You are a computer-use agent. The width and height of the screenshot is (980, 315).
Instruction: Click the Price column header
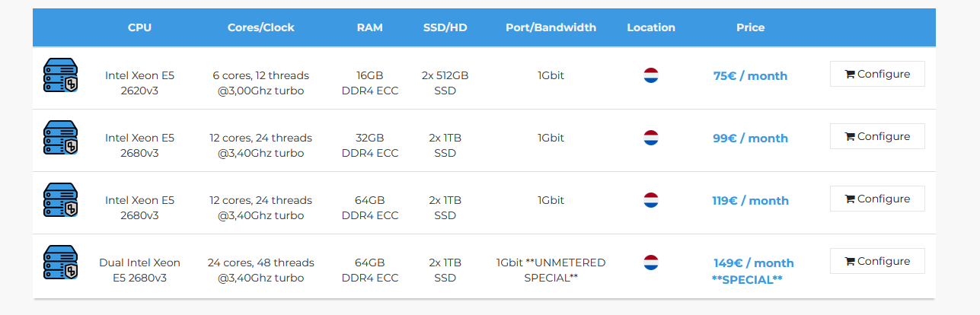(x=751, y=27)
